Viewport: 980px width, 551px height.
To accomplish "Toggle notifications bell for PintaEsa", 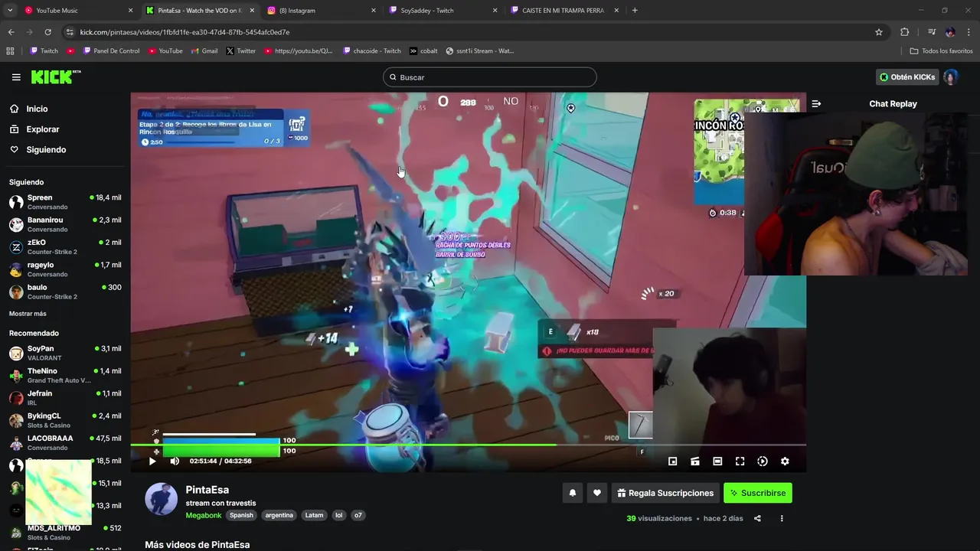I will pos(572,493).
